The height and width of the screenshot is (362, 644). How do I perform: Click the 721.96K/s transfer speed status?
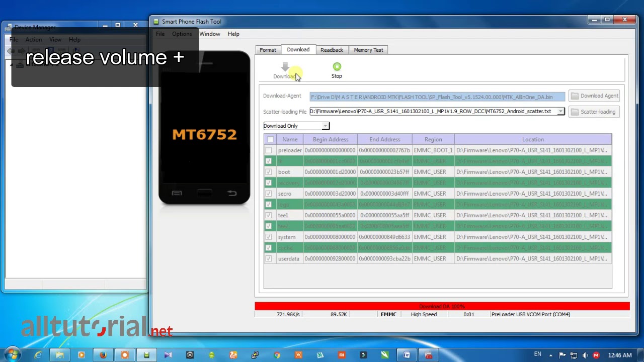[x=288, y=315]
